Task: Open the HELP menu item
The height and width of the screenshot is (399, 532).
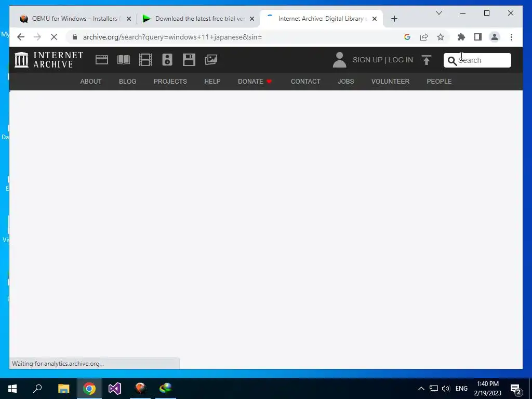Action: coord(212,82)
